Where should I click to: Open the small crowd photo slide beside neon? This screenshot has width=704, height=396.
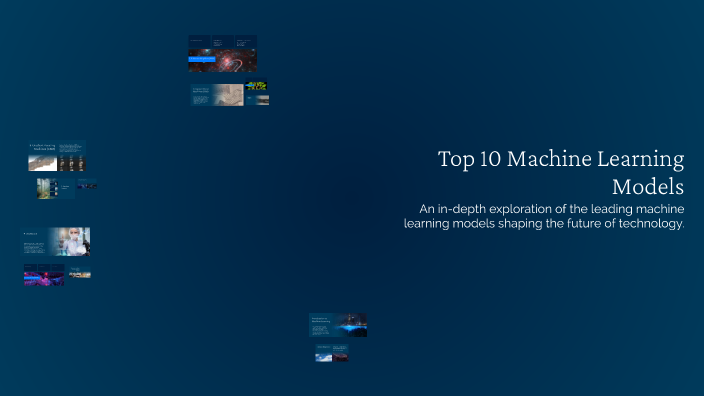click(x=80, y=273)
